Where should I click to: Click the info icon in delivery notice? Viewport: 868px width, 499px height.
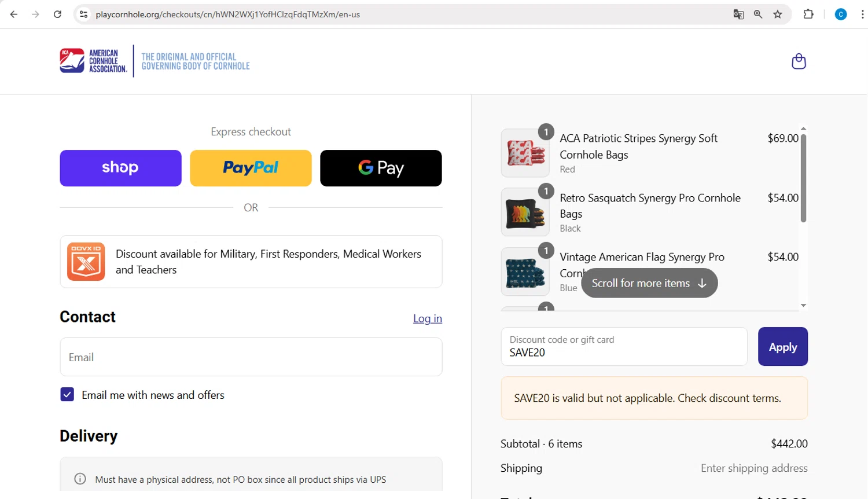pos(80,479)
